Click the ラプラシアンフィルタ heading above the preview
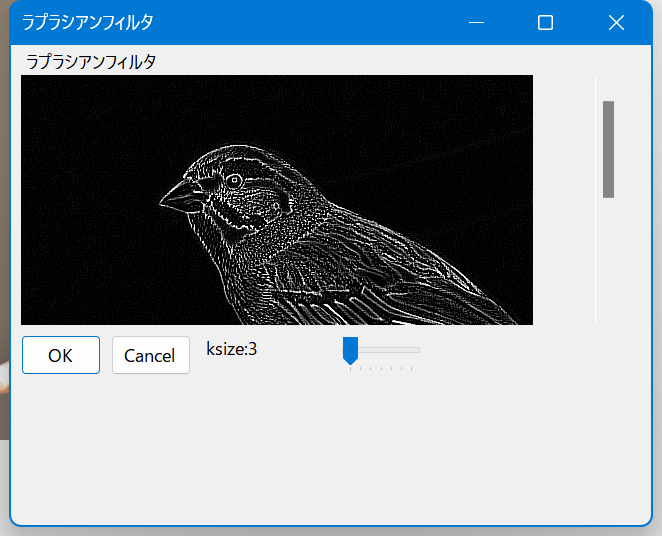This screenshot has height=536, width=662. (91, 62)
